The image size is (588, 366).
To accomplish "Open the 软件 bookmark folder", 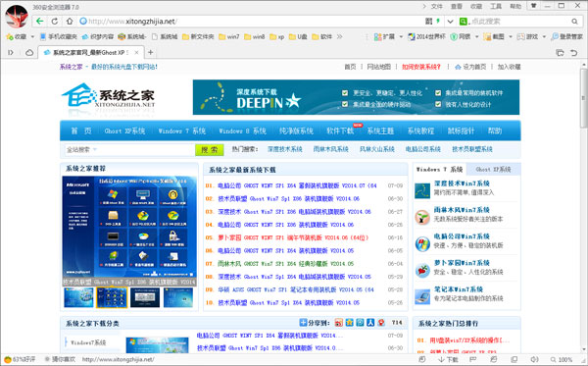I will click(x=322, y=36).
